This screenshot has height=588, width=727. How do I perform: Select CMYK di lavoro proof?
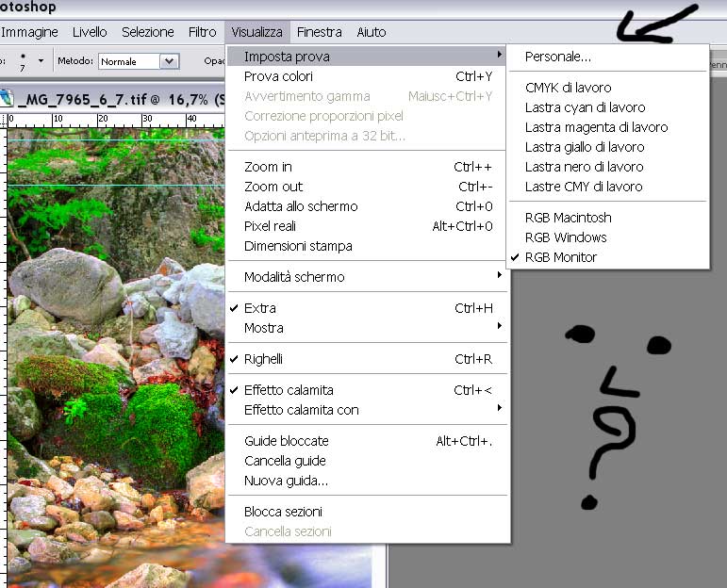click(x=568, y=88)
